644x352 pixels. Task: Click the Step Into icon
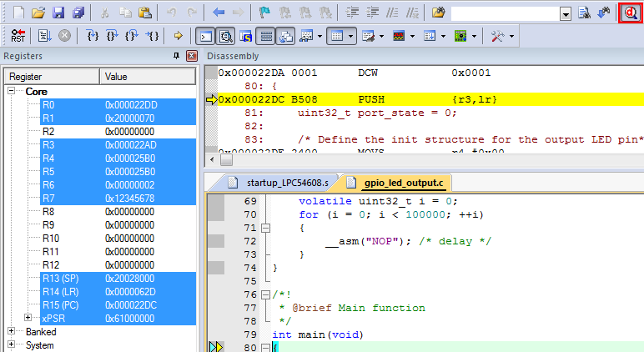pos(93,37)
